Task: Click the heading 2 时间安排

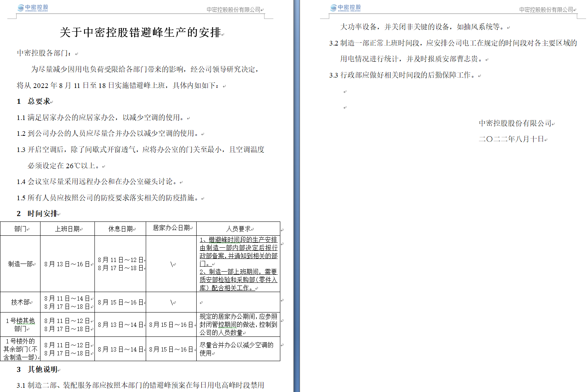Action: coord(37,214)
